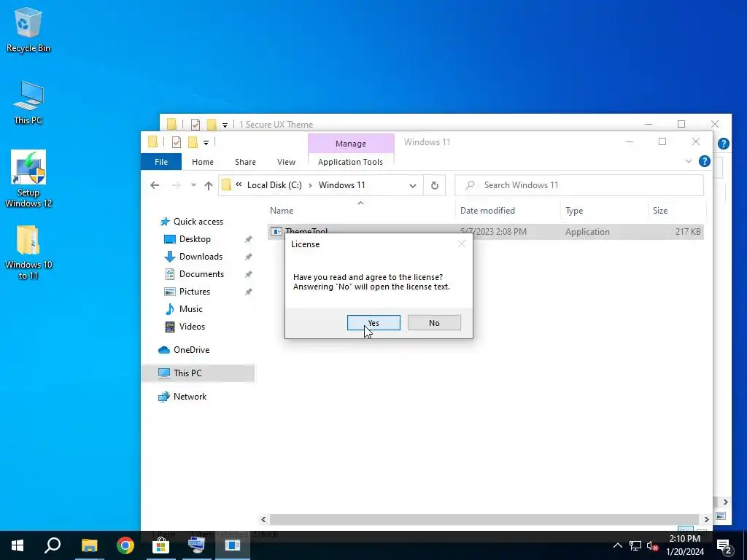Open Properties from quick access toolbar
This screenshot has width=747, height=560.
177,142
